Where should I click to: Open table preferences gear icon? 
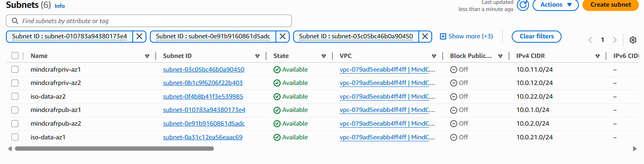pos(633,40)
